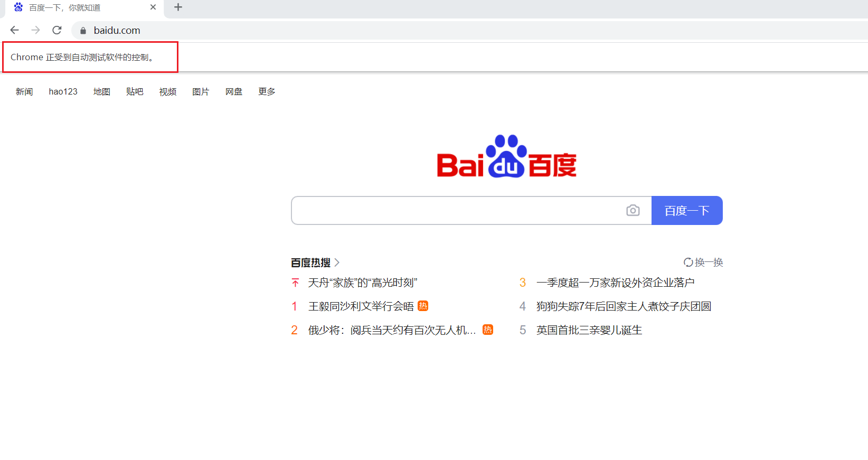Click the 热 badge beside 俄少将 headline

(x=488, y=330)
